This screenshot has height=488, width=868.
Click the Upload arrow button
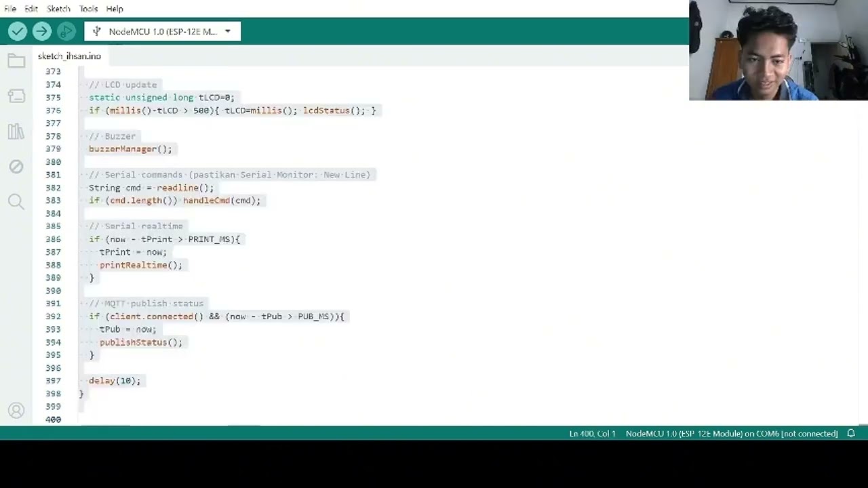click(41, 31)
